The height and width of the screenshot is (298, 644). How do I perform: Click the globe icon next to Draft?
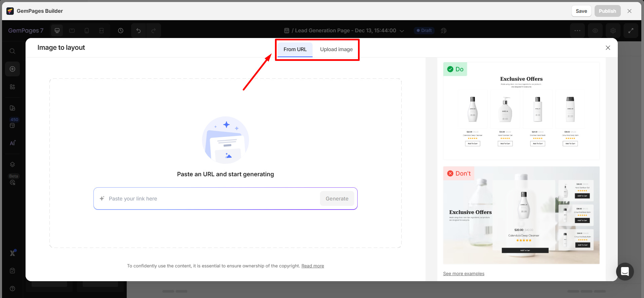(x=444, y=31)
